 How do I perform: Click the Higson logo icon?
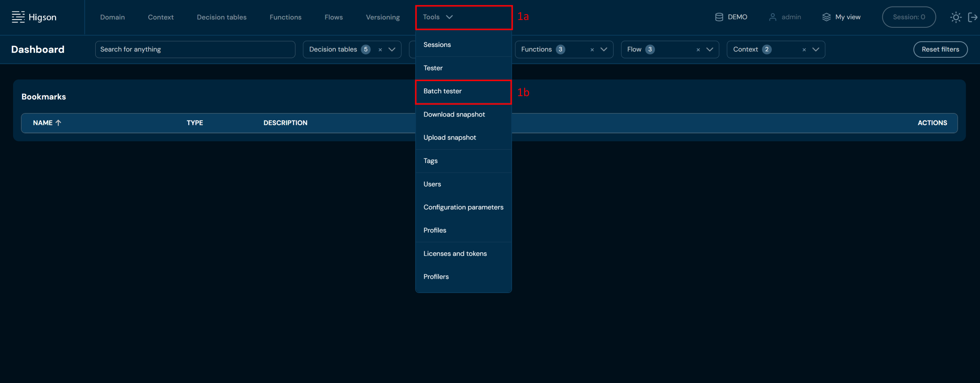click(18, 17)
